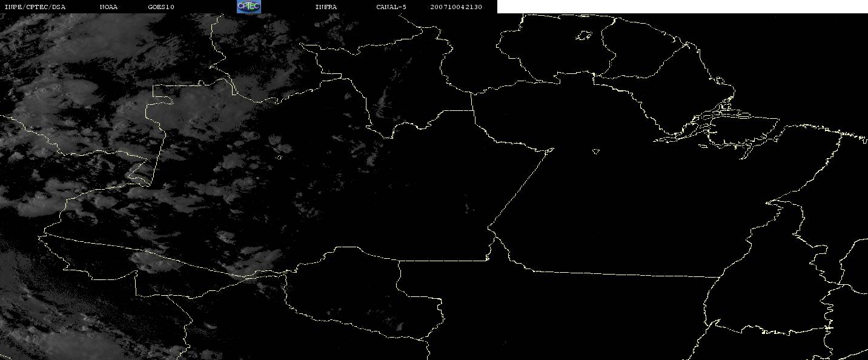Click the "INPE/CPTEC/DSA" header text
Image resolution: width=868 pixels, height=360 pixels.
coord(35,7)
